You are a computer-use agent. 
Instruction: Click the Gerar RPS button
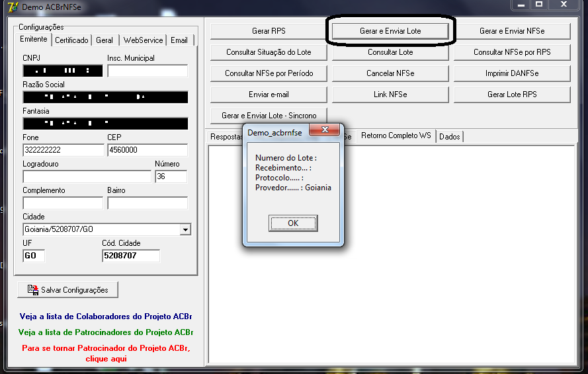coord(269,31)
